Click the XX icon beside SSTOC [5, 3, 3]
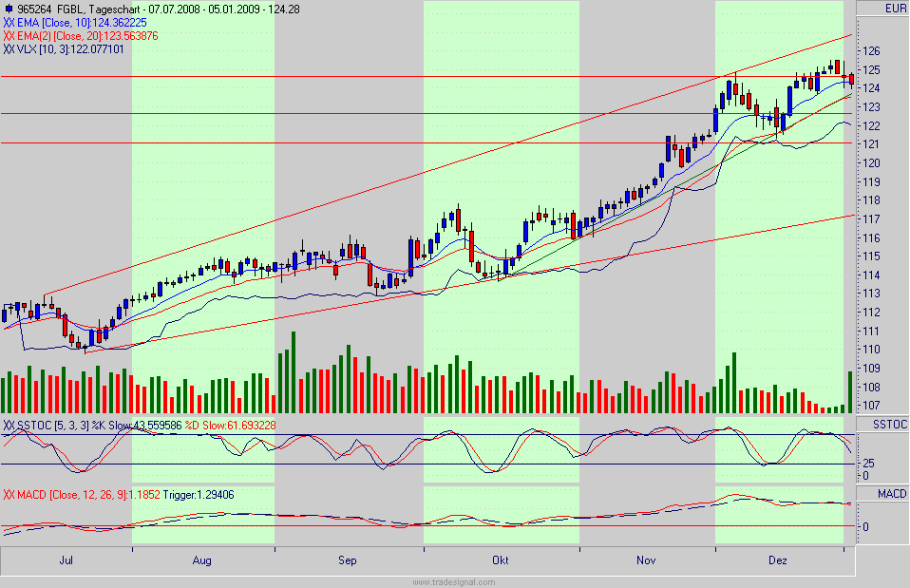The image size is (910, 588). (9, 426)
